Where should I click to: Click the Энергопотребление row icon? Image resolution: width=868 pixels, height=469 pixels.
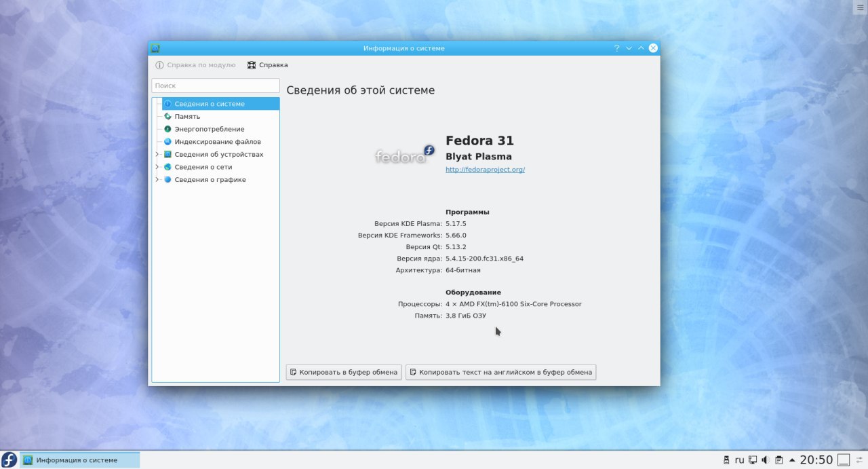point(167,129)
